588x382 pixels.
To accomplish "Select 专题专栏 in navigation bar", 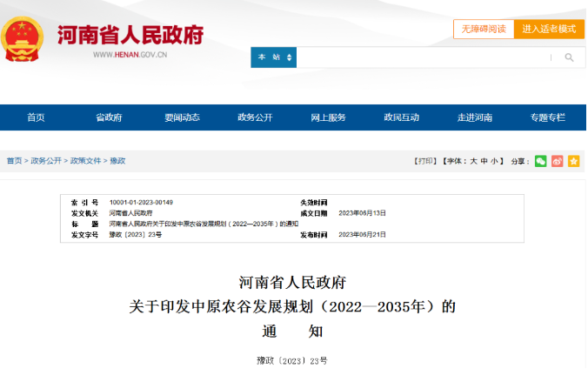I will click(547, 117).
